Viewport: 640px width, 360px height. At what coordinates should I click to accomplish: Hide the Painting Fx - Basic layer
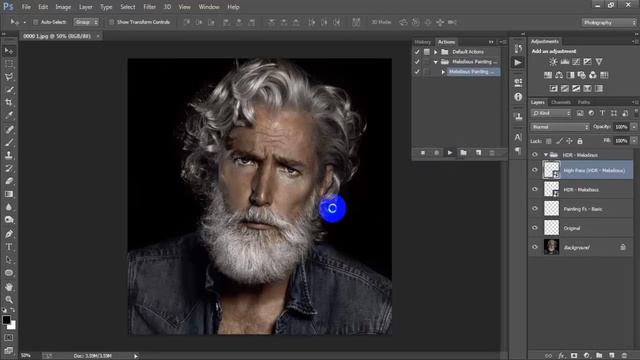[535, 209]
